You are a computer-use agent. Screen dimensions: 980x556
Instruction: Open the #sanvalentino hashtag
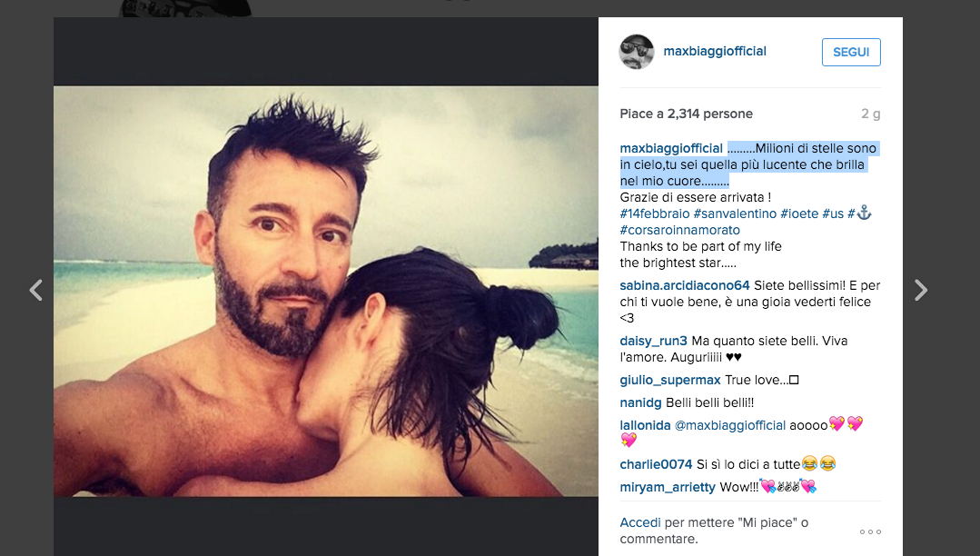point(735,213)
